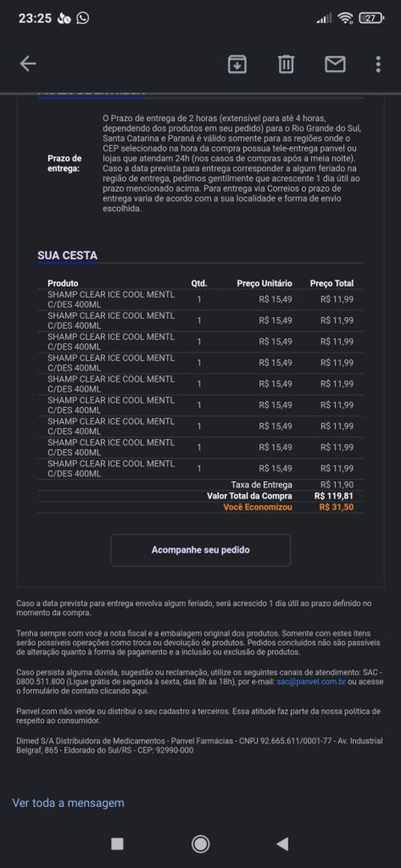Tap the Valor Total da Compra row
401x868 pixels.
click(x=200, y=496)
